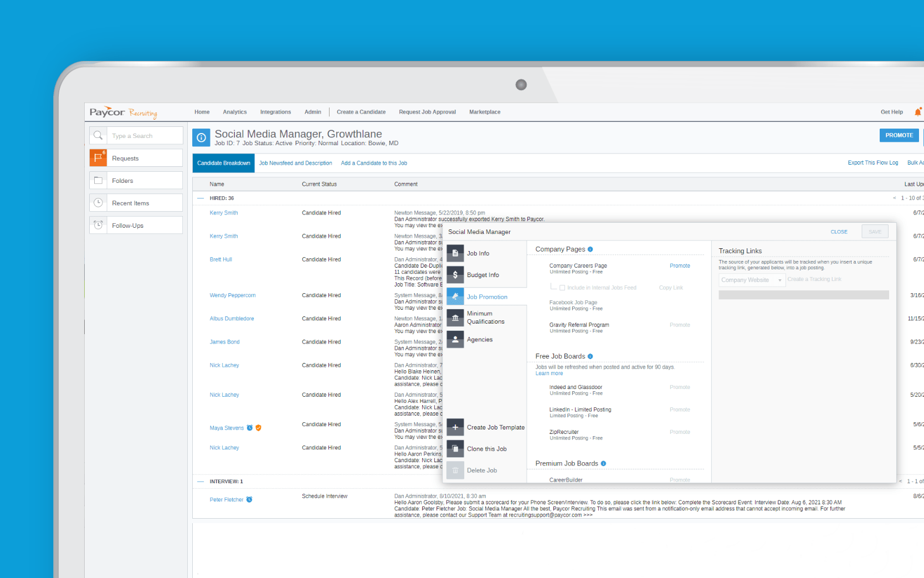Image resolution: width=924 pixels, height=578 pixels.
Task: Click the magnifier search icon in sidebar
Action: click(98, 135)
